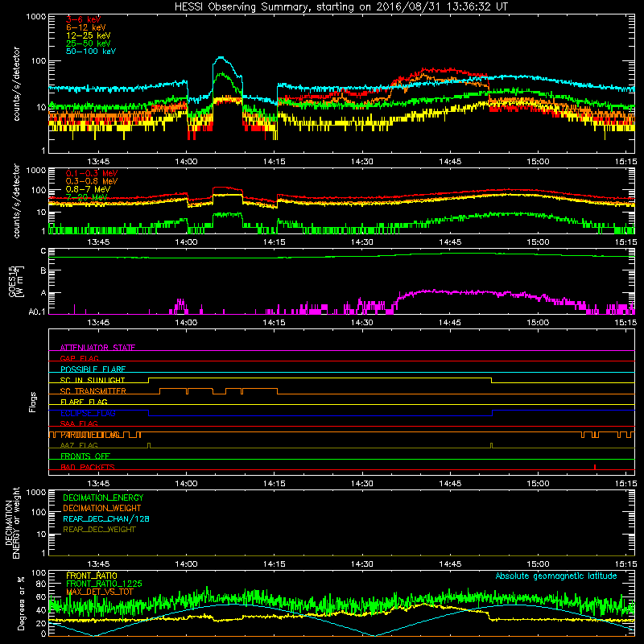This screenshot has height=644, width=644.
Task: Click the POSSIBLE_FLARE flag label
Action: (93, 369)
